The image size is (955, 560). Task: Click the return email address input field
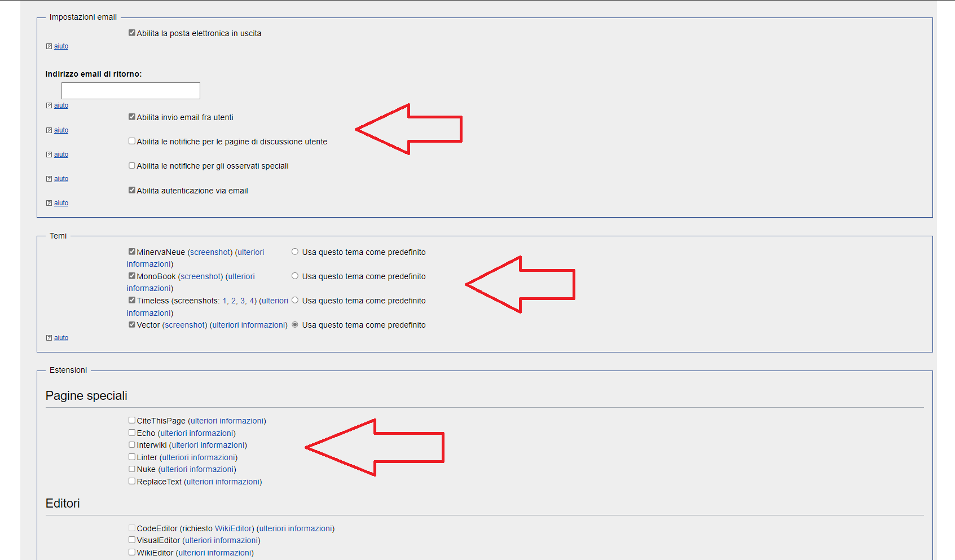coord(131,91)
